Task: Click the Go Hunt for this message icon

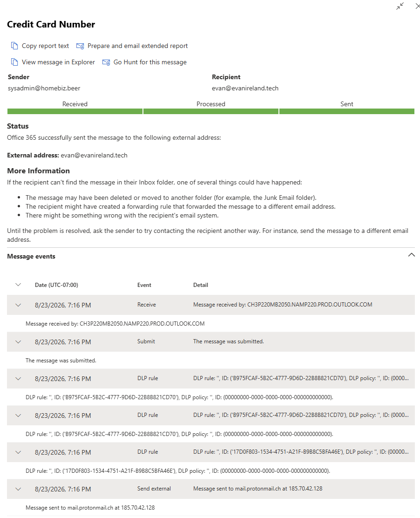Action: click(106, 62)
